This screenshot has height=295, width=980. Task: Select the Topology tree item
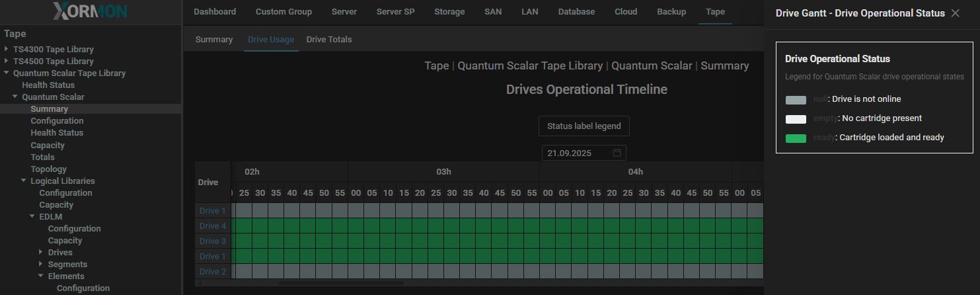(49, 169)
